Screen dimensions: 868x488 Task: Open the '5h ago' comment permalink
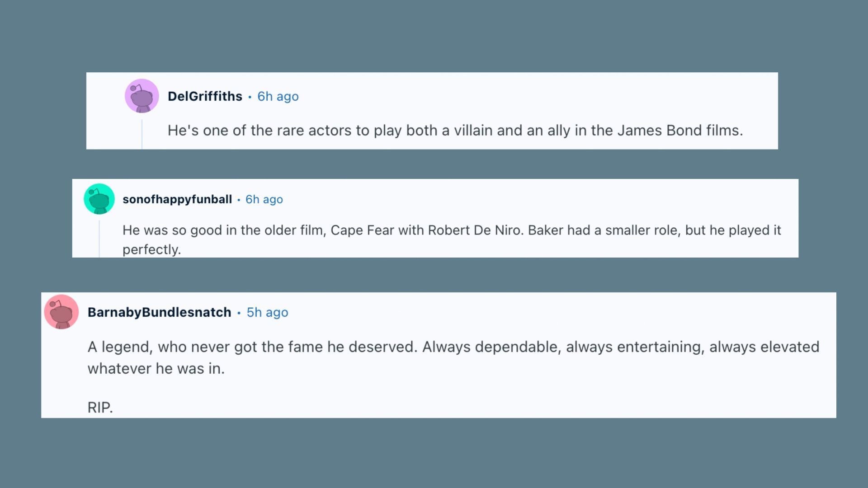[x=267, y=312]
